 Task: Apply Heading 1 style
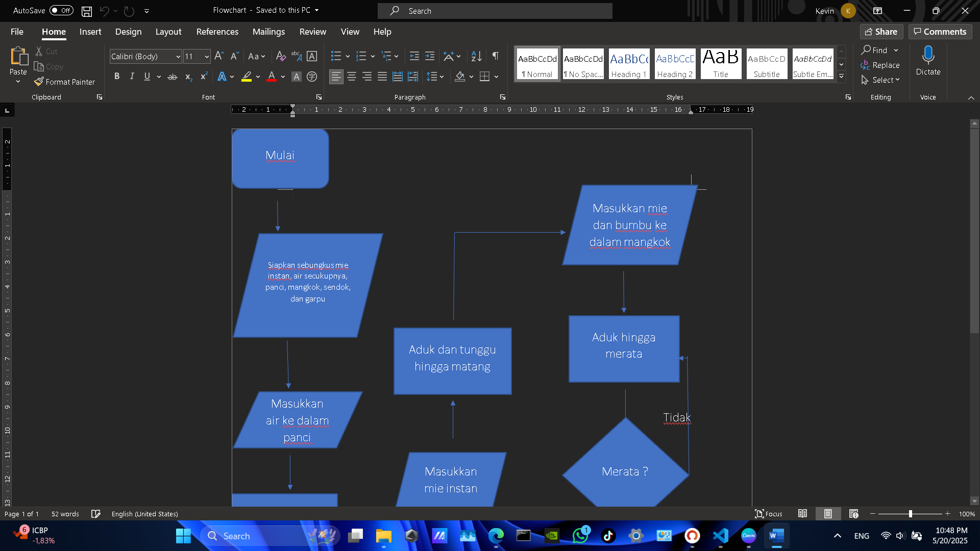pos(629,64)
